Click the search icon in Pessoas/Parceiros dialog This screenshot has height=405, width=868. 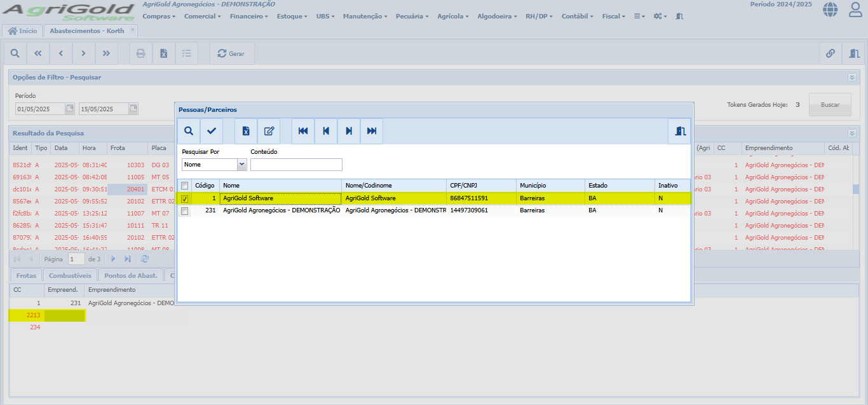(189, 131)
